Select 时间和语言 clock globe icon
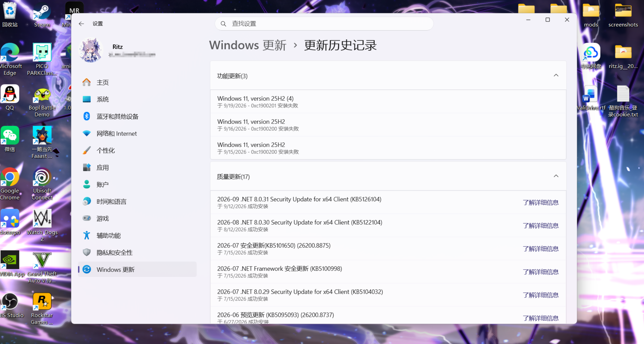The width and height of the screenshot is (644, 344). tap(86, 201)
